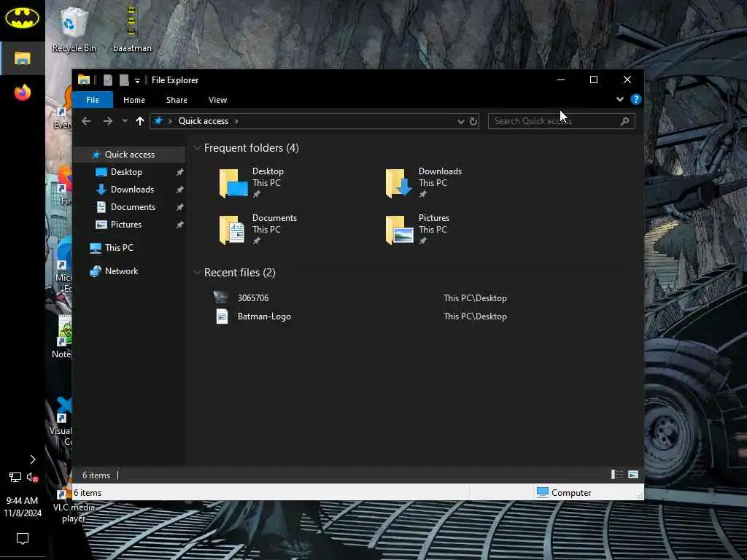Switch to the View ribbon tab

tap(217, 100)
